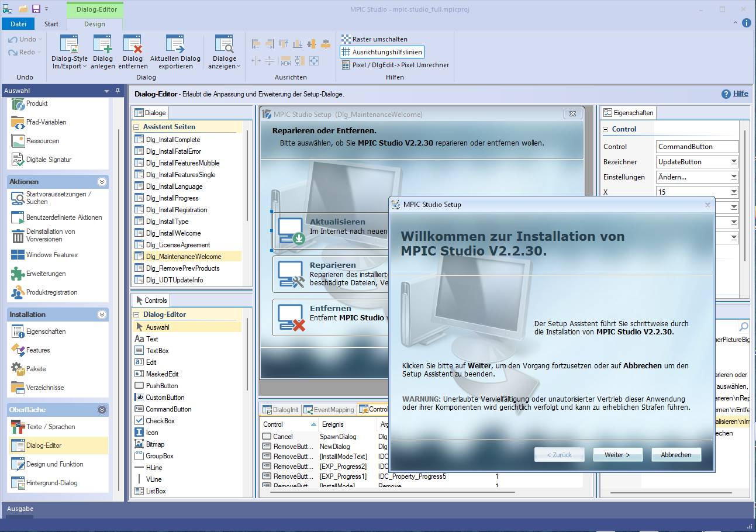Viewport: 756px width, 532px height.
Task: Select the Controls tab
Action: point(151,300)
